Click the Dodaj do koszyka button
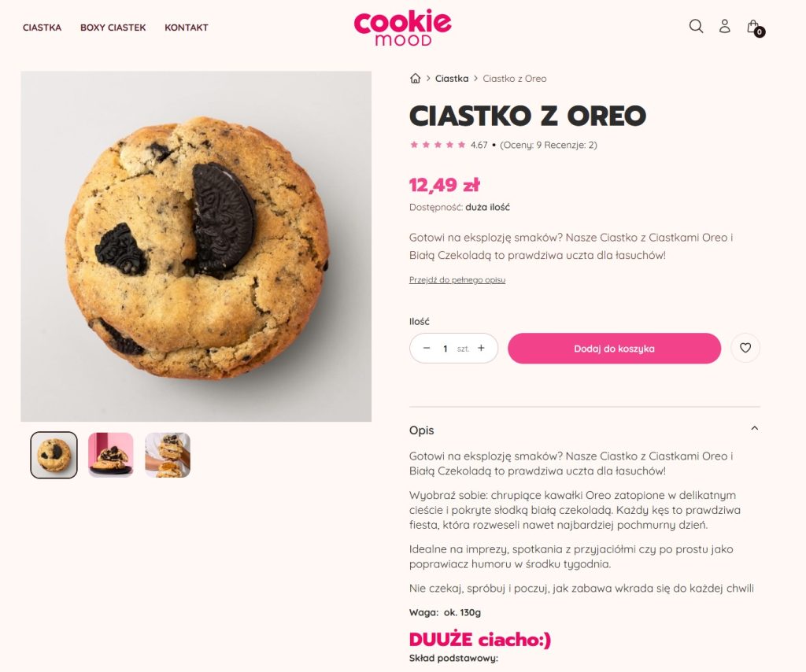 coord(614,349)
